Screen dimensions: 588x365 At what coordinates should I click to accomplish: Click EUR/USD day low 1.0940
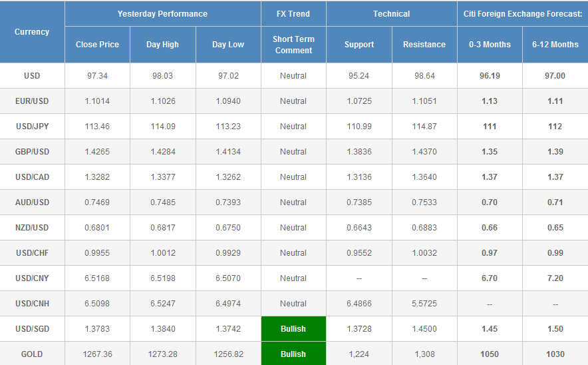point(228,101)
